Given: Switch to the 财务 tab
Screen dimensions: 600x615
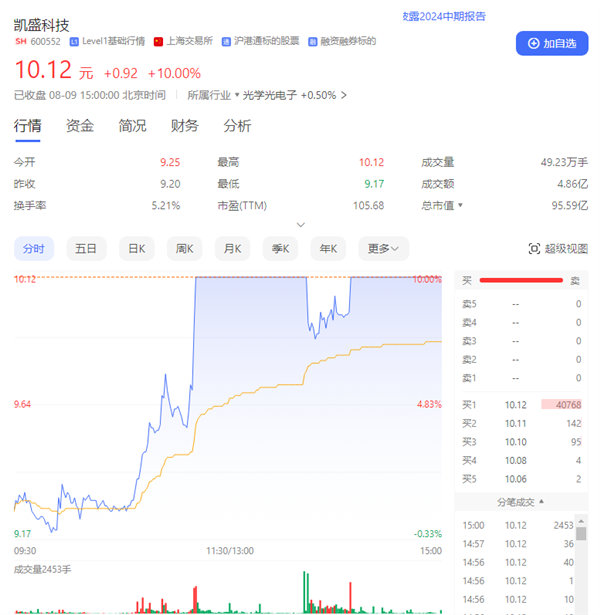Looking at the screenshot, I should [184, 126].
